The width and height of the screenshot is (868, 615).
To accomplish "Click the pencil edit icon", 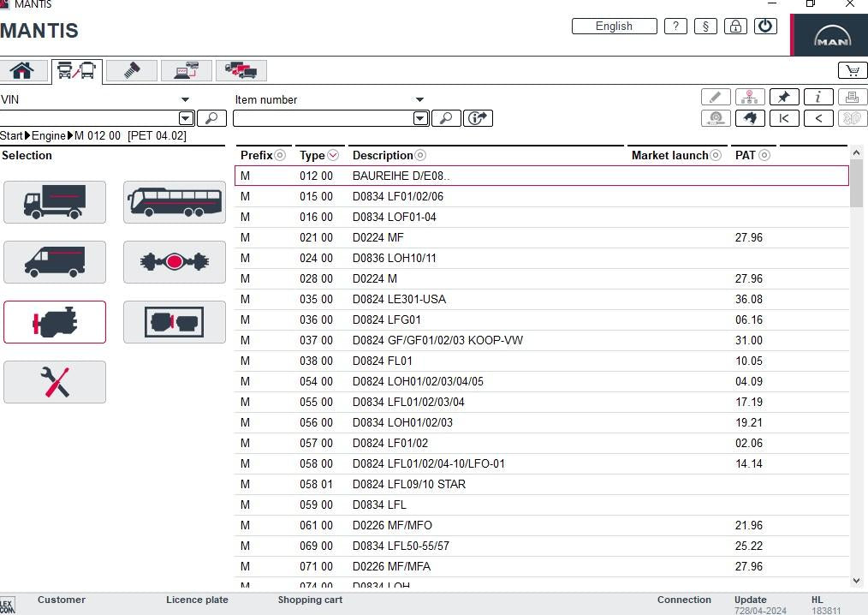I will (716, 97).
